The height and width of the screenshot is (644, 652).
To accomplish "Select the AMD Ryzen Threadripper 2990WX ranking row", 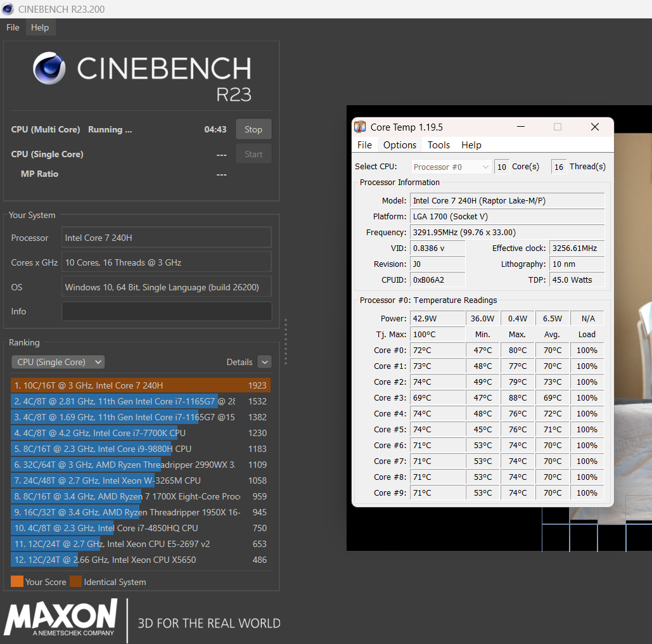I will [x=141, y=465].
